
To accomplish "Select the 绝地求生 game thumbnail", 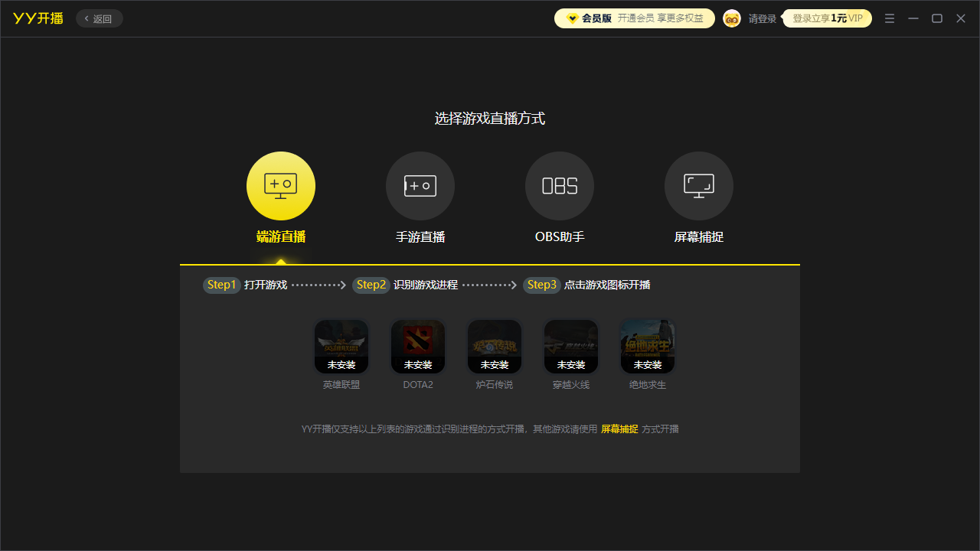I will [648, 347].
